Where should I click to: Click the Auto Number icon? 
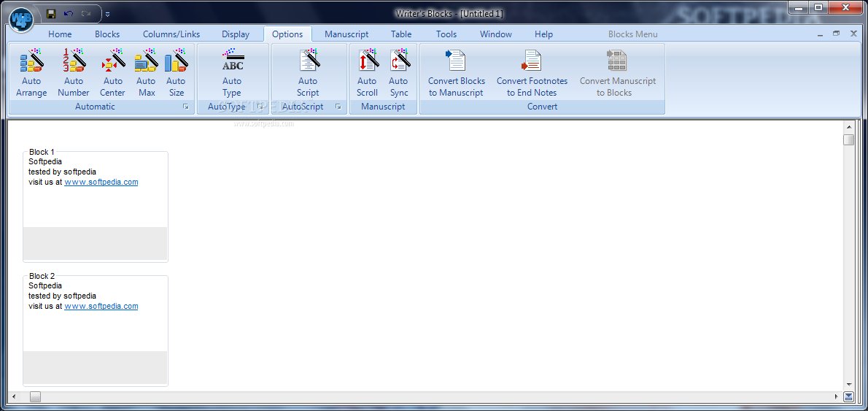tap(73, 61)
